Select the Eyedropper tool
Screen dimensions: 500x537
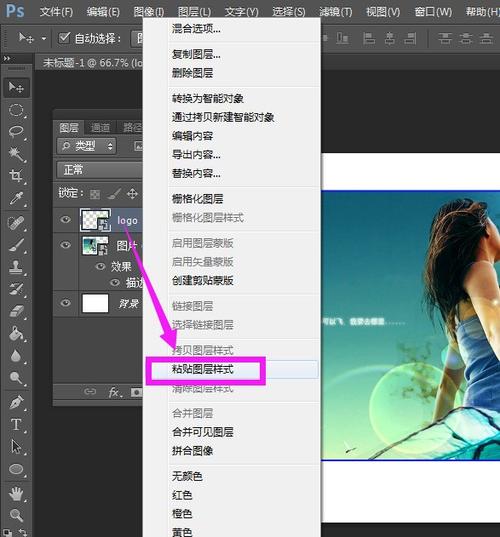16,199
